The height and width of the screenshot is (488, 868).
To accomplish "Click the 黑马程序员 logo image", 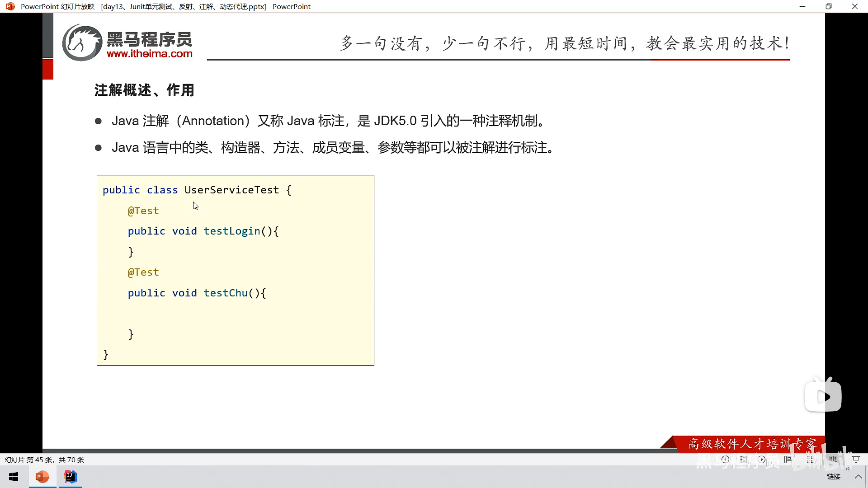I will (82, 43).
